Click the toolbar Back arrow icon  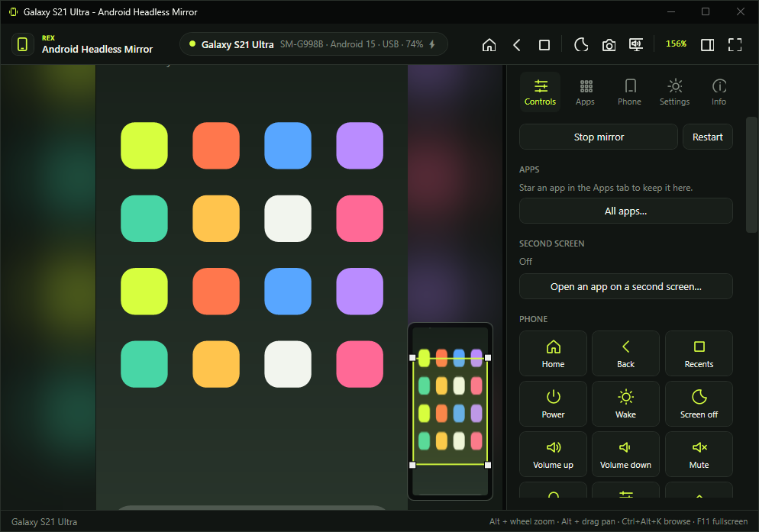(516, 44)
